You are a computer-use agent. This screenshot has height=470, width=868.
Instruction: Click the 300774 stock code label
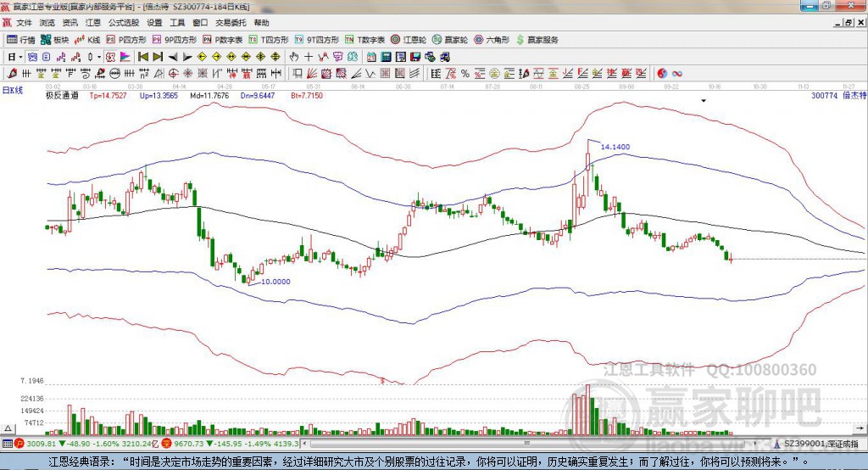[x=824, y=95]
